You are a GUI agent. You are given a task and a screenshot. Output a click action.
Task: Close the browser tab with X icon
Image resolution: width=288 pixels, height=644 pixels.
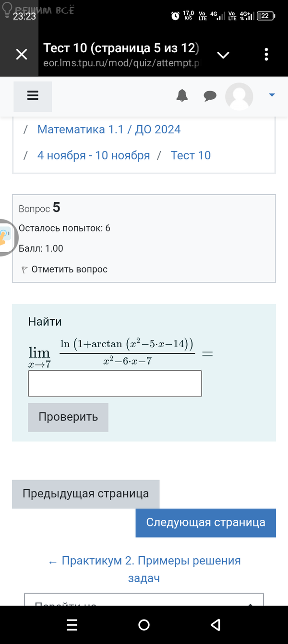tap(22, 55)
